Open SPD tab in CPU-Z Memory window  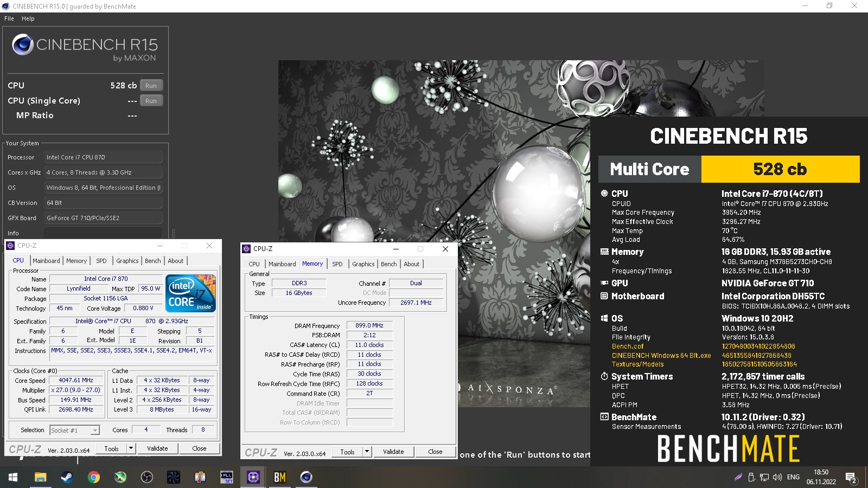pos(337,264)
